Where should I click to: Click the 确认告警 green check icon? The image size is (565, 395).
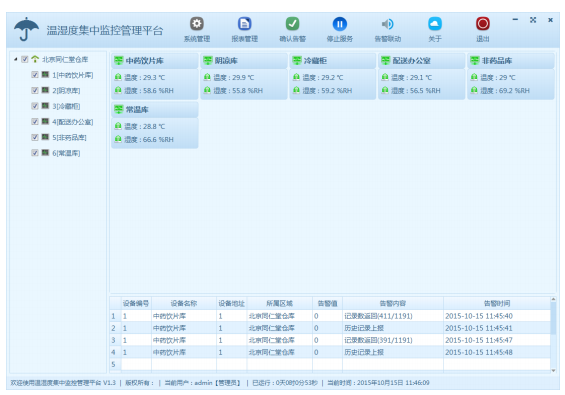click(x=292, y=24)
